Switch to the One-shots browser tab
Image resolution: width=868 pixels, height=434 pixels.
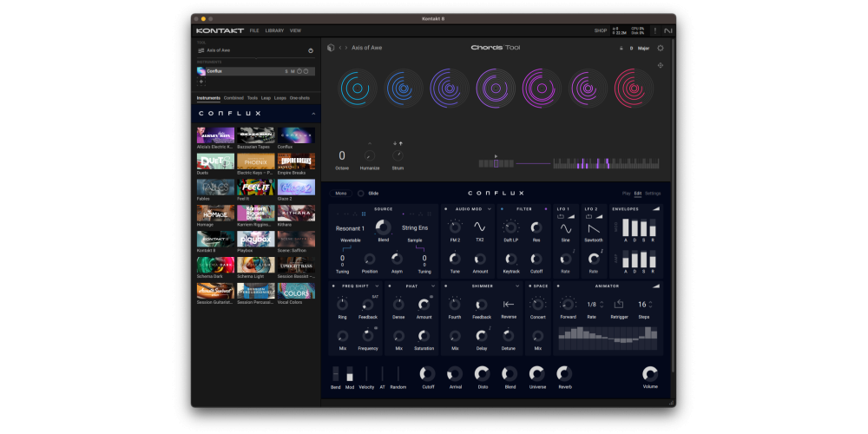299,98
